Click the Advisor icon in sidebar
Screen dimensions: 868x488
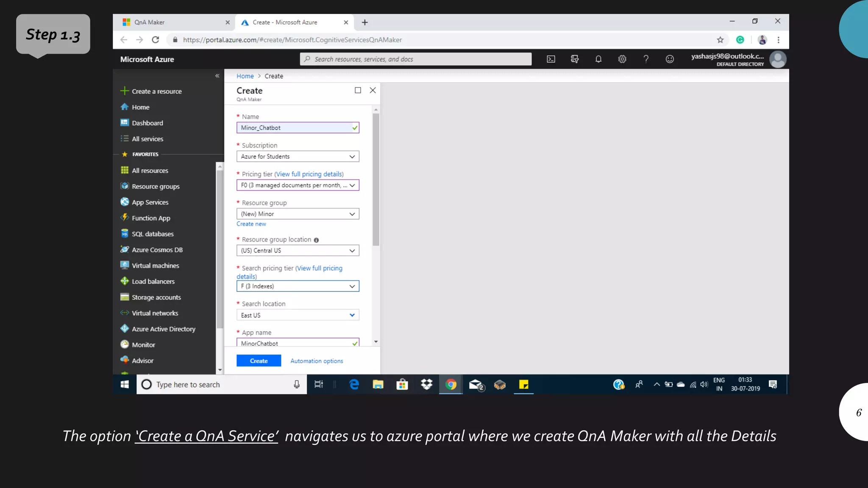[x=125, y=360]
